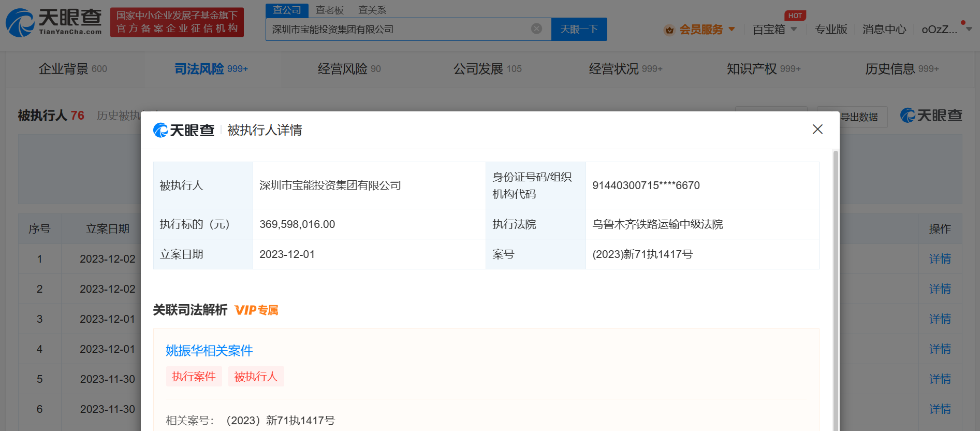This screenshot has width=980, height=431.
Task: Click the 历史被执行人 tab behind dialog
Action: coord(119,116)
